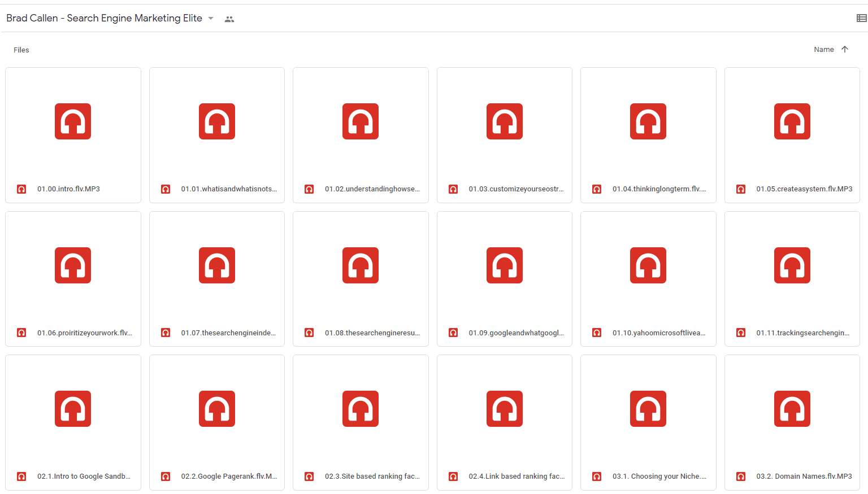868x494 pixels.
Task: Select file name 01.00.intro.flv.MP3
Action: click(68, 189)
